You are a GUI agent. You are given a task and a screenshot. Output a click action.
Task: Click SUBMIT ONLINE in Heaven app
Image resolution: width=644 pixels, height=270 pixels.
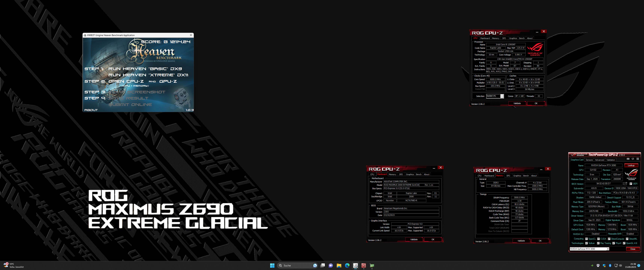click(x=130, y=104)
